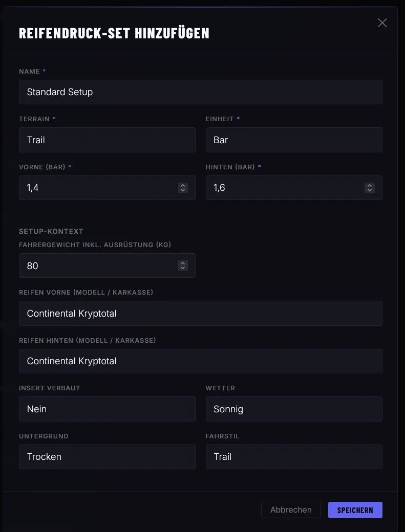Screen dimensions: 405x532
Task: Click the Speichern button
Action: (355, 510)
